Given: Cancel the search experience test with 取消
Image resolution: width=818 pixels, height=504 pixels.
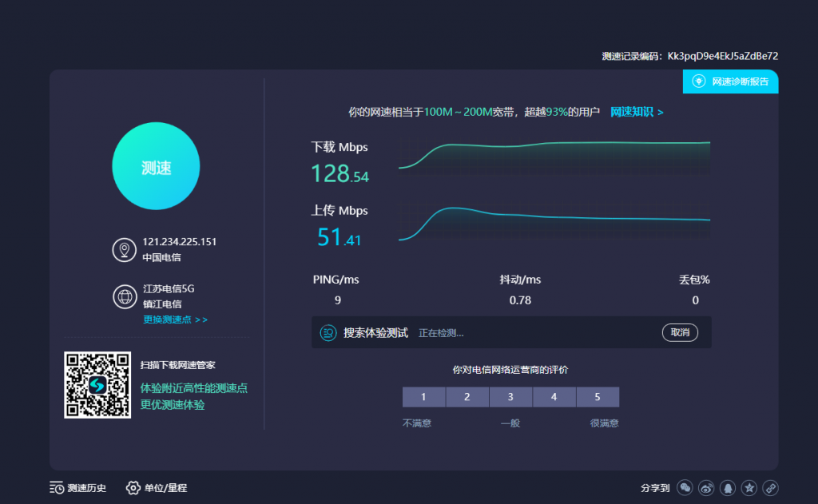Looking at the screenshot, I should pos(680,332).
